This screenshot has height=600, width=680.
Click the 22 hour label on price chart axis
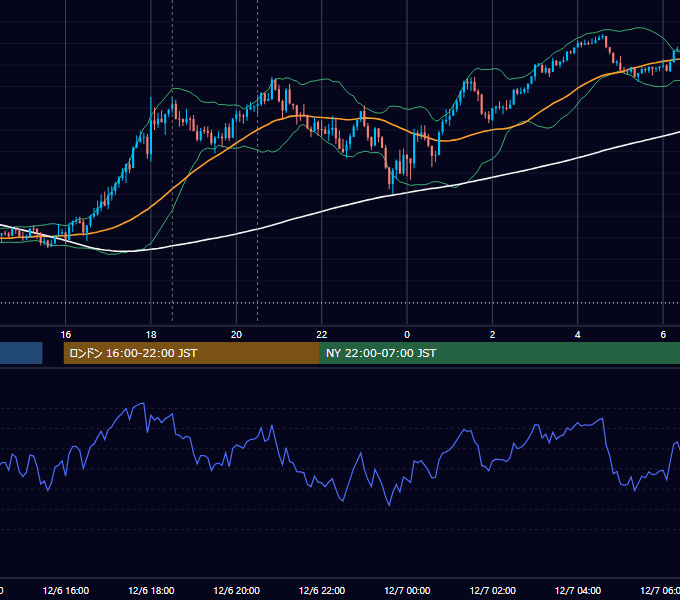[x=322, y=335]
